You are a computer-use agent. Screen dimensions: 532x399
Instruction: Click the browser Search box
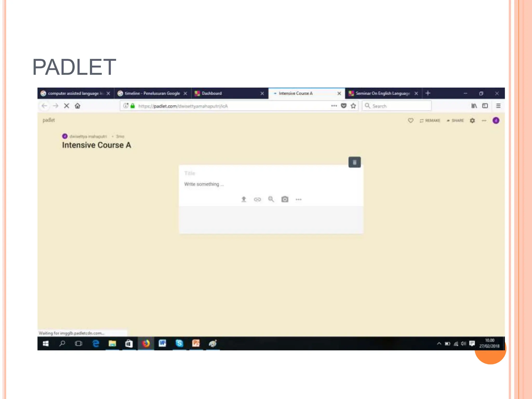click(x=397, y=106)
